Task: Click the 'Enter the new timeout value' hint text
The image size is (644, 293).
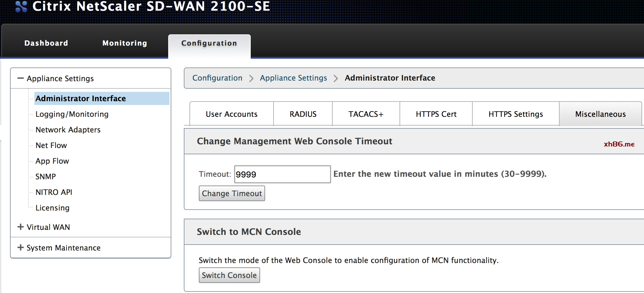Action: point(440,174)
